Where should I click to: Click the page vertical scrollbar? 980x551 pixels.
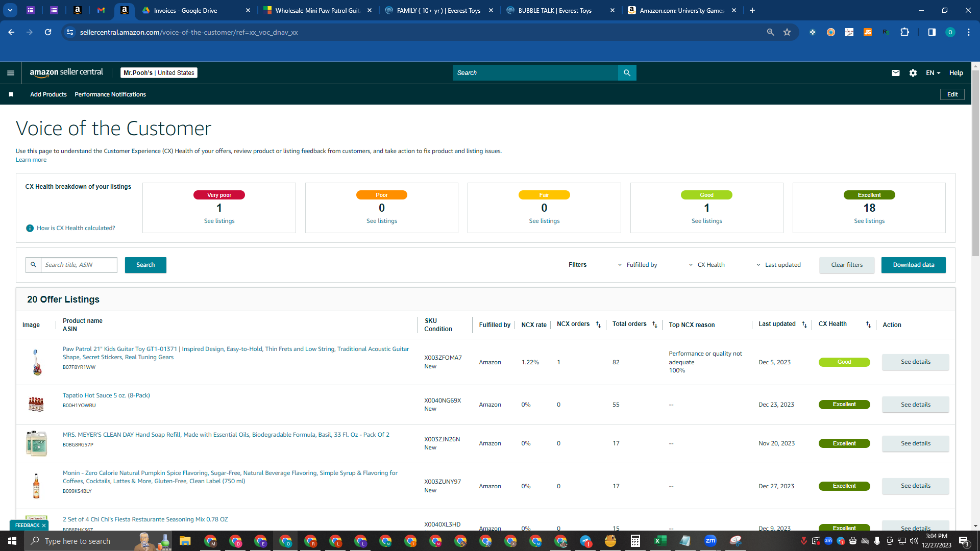point(975,163)
